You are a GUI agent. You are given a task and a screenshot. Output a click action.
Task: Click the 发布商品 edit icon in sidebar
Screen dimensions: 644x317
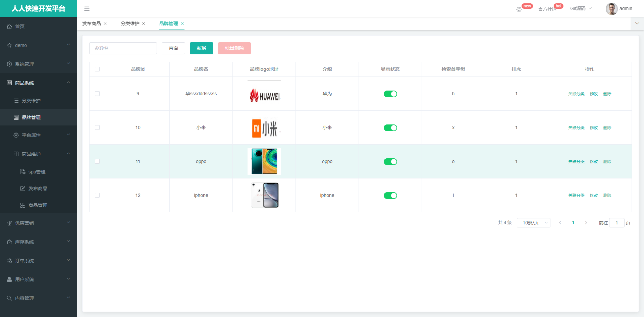click(23, 189)
